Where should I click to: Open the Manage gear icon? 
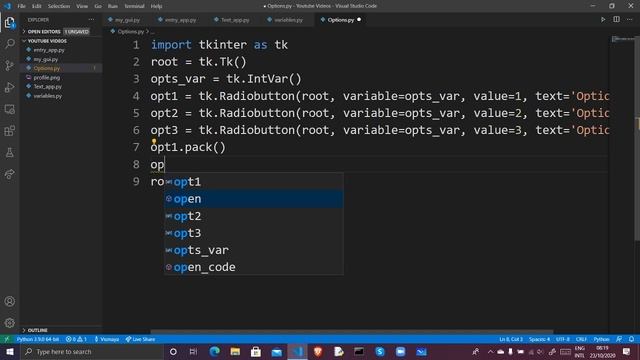pyautogui.click(x=9, y=323)
